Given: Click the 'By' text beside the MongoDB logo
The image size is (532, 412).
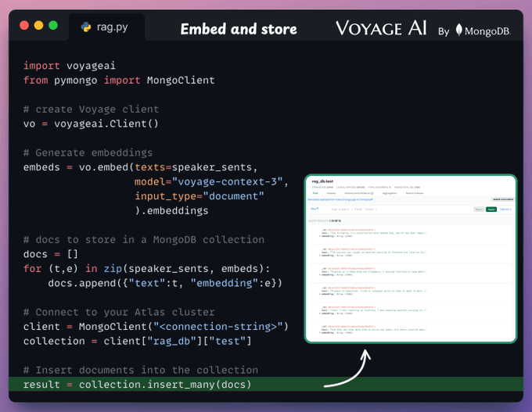Looking at the screenshot, I should [444, 31].
